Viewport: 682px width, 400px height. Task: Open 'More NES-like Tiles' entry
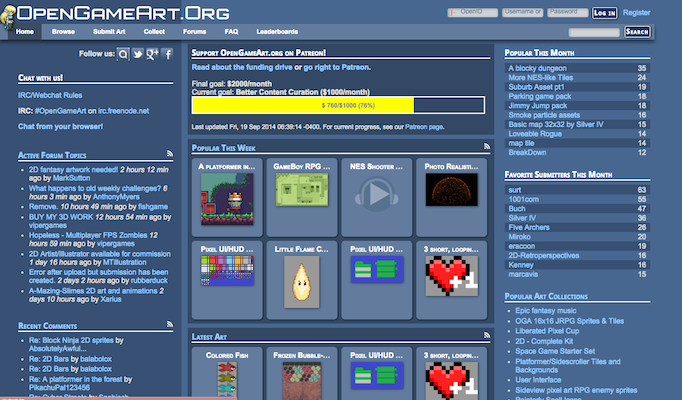pyautogui.click(x=541, y=77)
